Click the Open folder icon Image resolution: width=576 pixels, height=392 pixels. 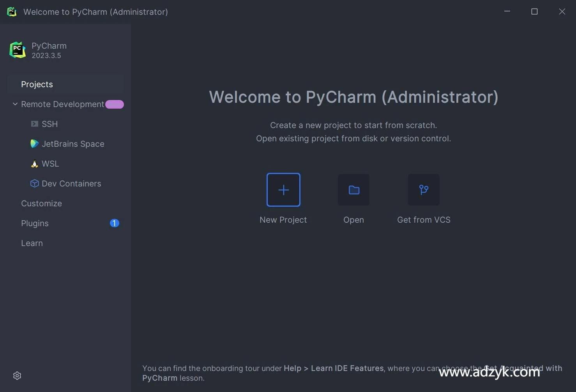(354, 190)
